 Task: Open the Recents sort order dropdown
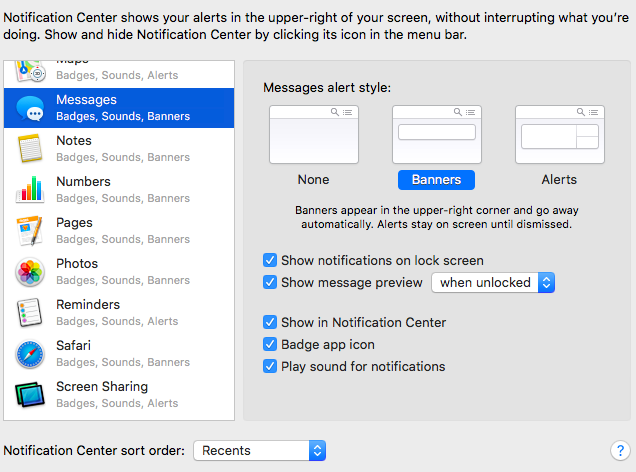260,451
